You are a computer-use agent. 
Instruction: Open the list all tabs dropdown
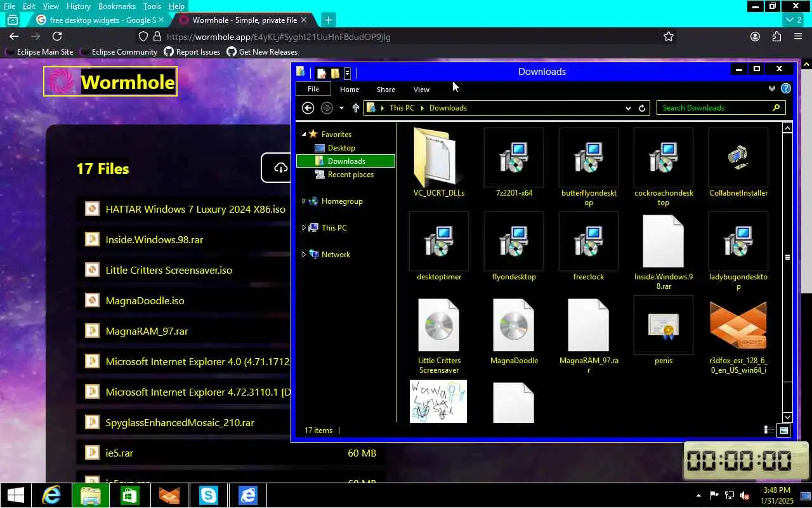click(x=794, y=20)
